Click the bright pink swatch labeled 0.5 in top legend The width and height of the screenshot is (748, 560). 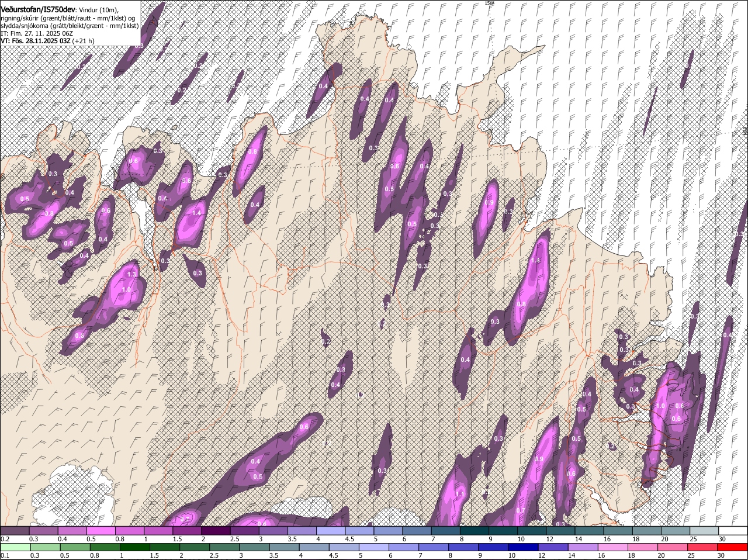[101, 531]
